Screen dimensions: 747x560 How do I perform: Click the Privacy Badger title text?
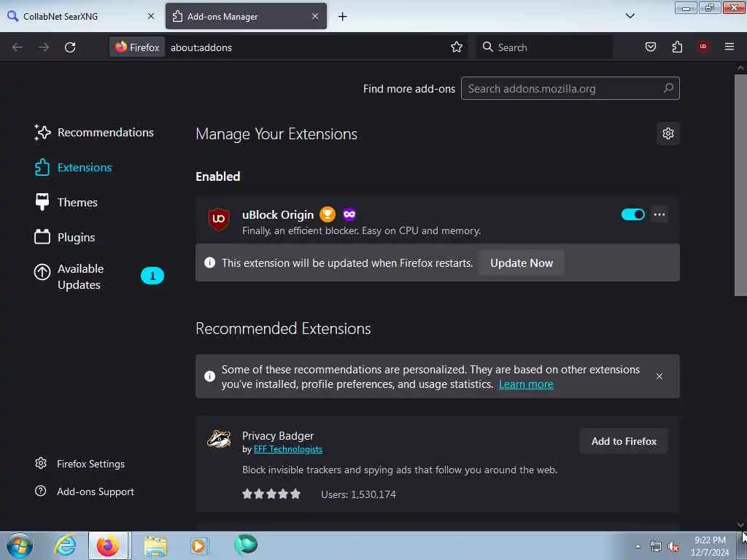point(278,436)
